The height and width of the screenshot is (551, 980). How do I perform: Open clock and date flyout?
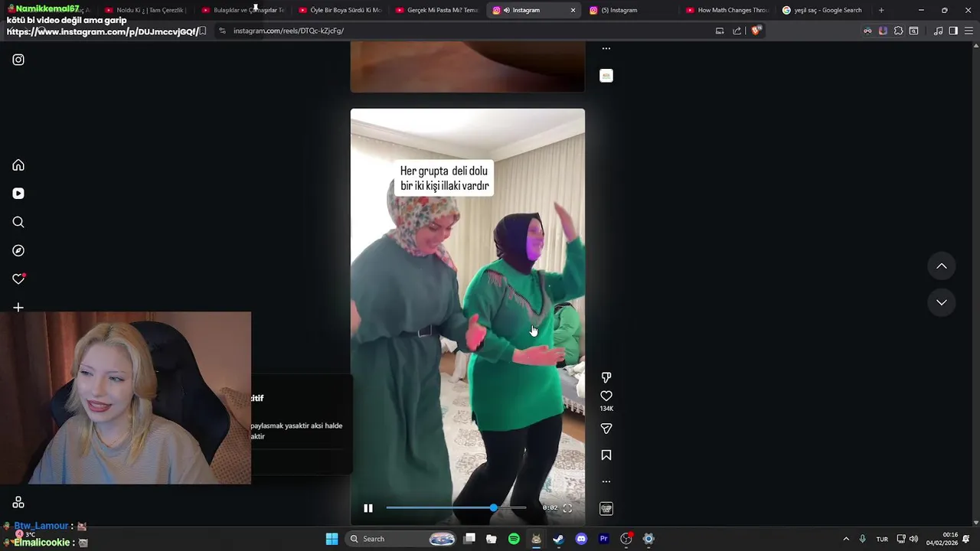coord(942,539)
